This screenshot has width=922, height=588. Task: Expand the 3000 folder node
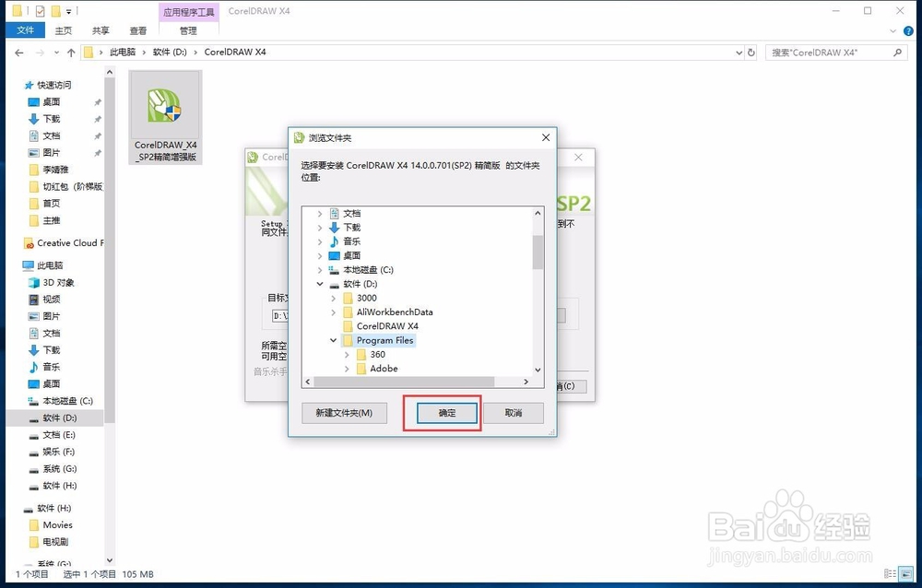334,298
